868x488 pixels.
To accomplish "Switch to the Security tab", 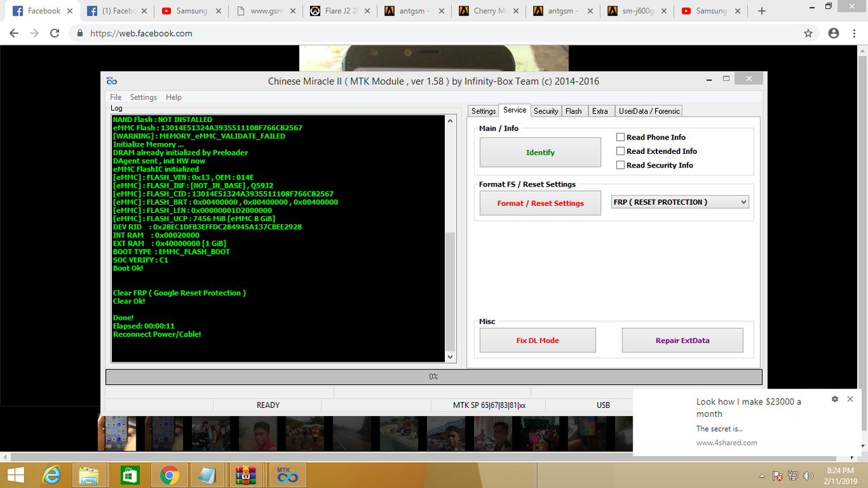I will pyautogui.click(x=546, y=111).
